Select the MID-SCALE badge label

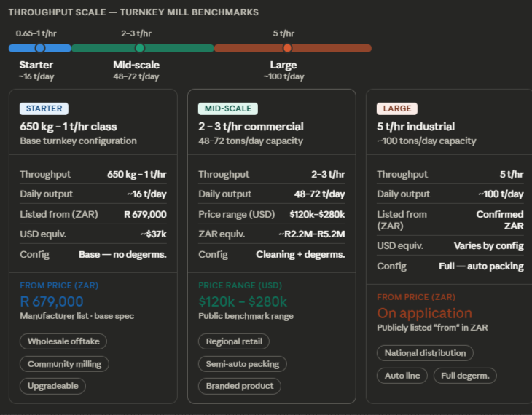click(x=227, y=108)
